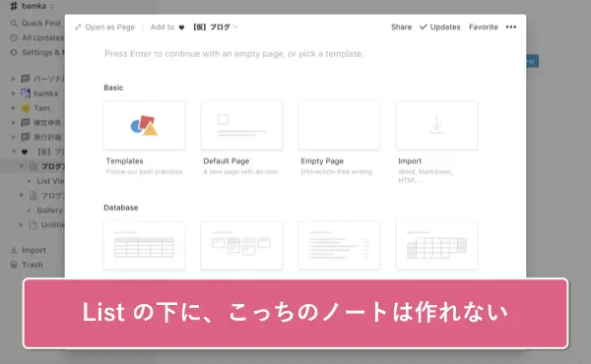Mark page as Favorite

click(x=484, y=28)
